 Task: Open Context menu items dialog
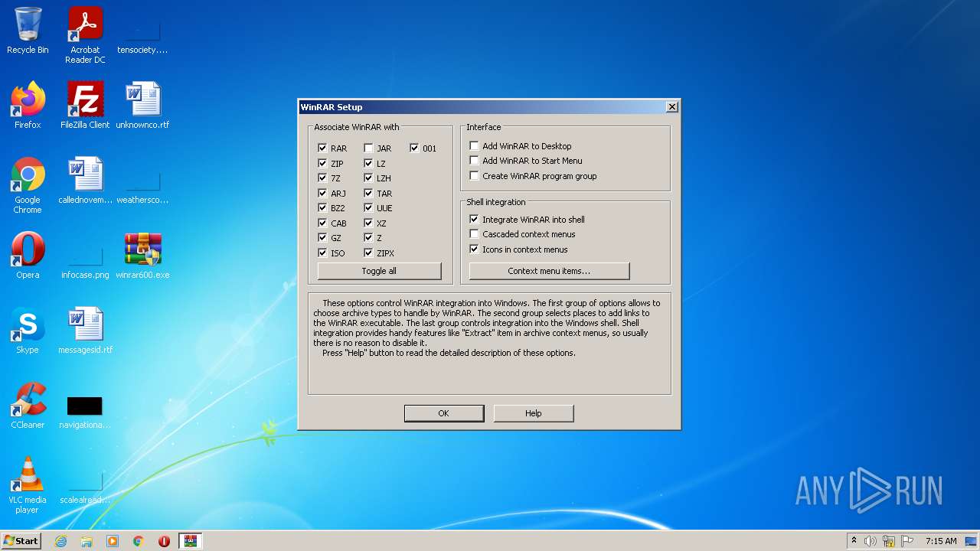coord(549,271)
